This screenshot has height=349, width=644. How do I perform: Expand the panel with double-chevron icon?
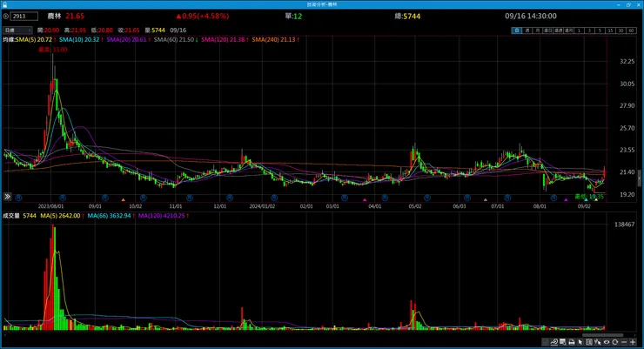7,197
